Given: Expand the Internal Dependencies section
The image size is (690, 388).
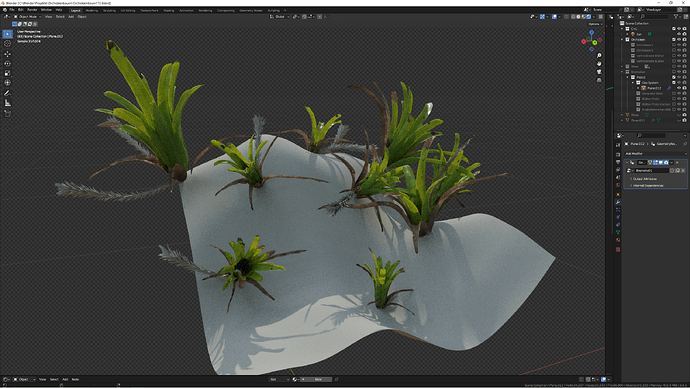Looking at the screenshot, I should tap(648, 186).
